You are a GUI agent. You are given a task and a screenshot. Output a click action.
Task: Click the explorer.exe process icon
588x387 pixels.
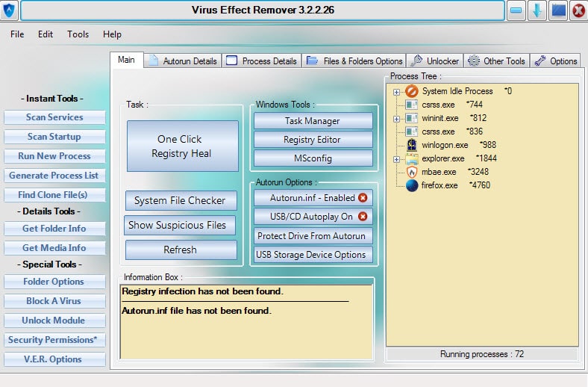coord(412,158)
